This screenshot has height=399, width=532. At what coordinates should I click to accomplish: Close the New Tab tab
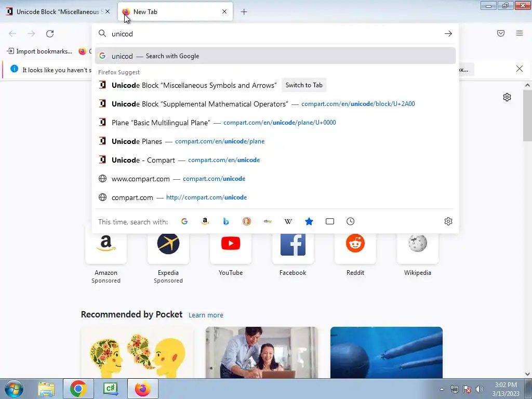(x=224, y=11)
